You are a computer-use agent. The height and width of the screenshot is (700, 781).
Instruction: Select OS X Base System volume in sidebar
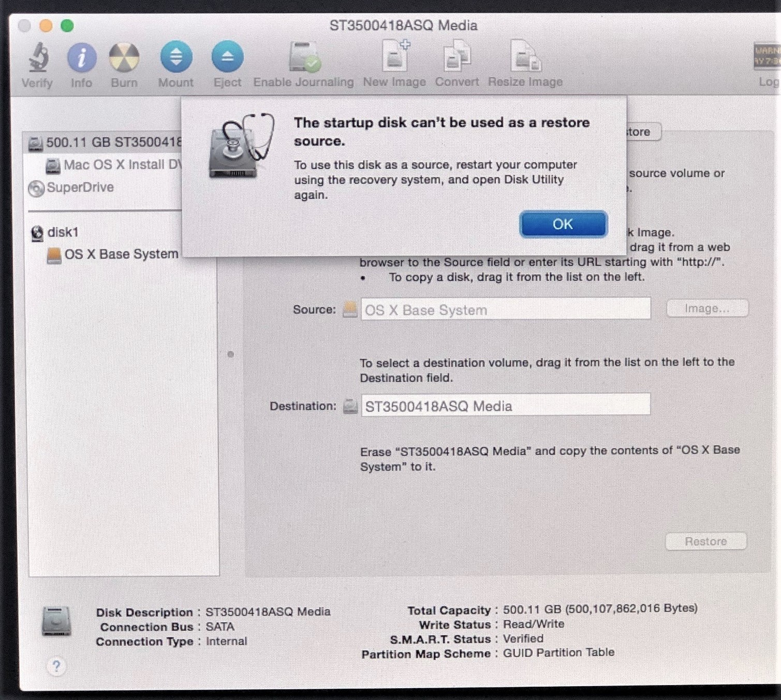pos(113,255)
